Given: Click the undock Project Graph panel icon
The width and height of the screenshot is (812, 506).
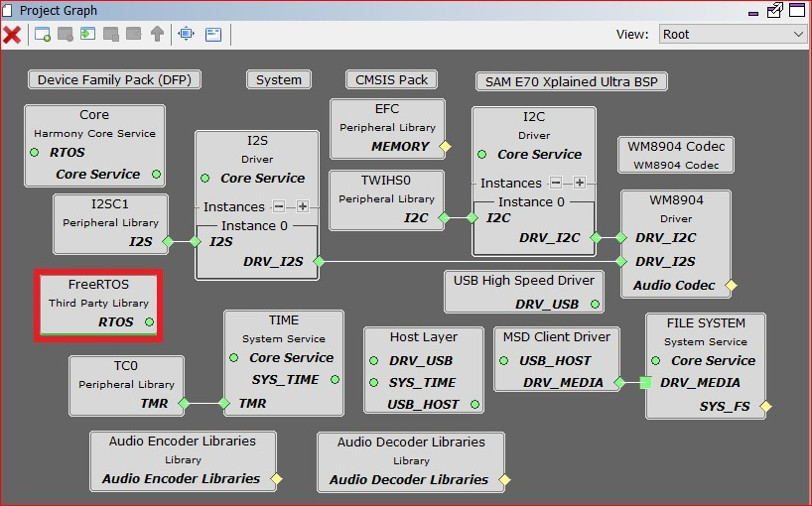Looking at the screenshot, I should click(x=774, y=11).
